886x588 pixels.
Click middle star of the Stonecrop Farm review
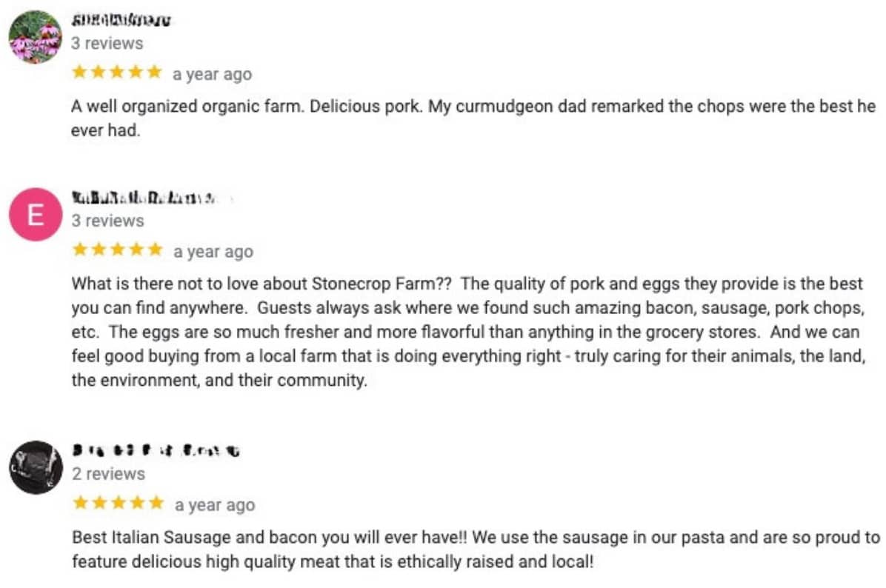coord(117,250)
